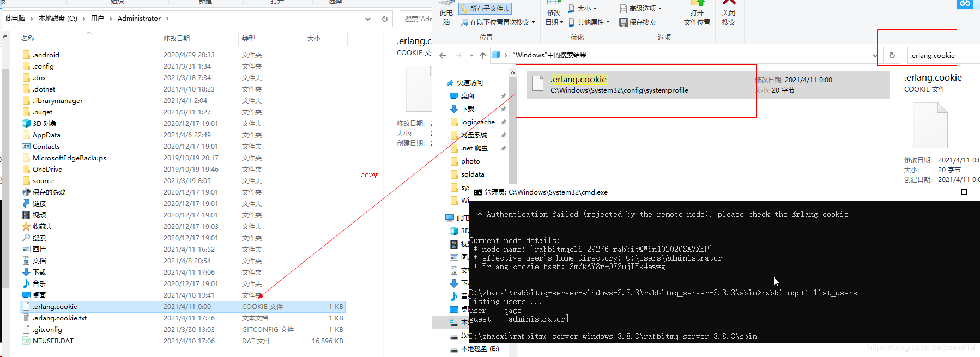Open 高级选项 dropdown
980x357 pixels.
coord(641,9)
